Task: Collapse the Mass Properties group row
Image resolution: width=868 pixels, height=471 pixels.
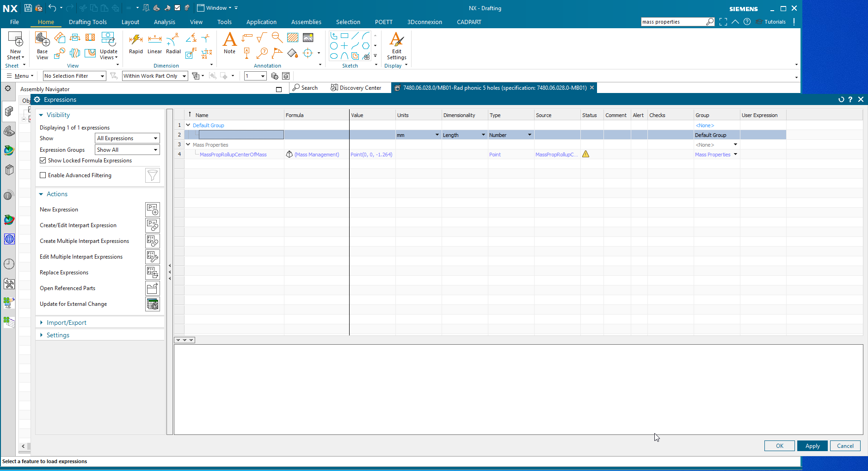Action: tap(188, 145)
